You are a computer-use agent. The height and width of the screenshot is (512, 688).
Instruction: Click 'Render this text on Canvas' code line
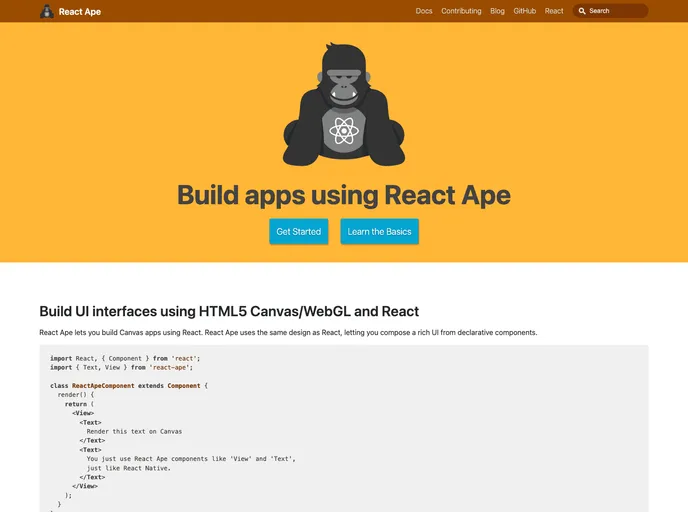click(134, 432)
